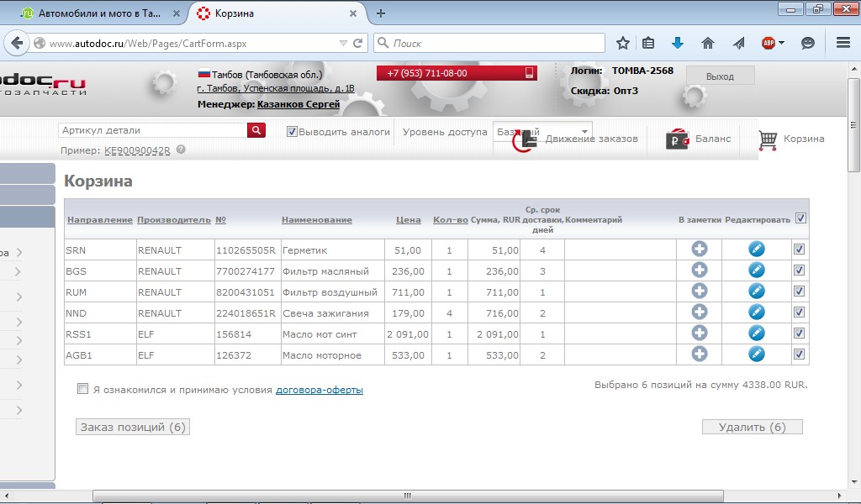Open the smiley chat icon in toolbar
The height and width of the screenshot is (504, 861).
coord(808,43)
